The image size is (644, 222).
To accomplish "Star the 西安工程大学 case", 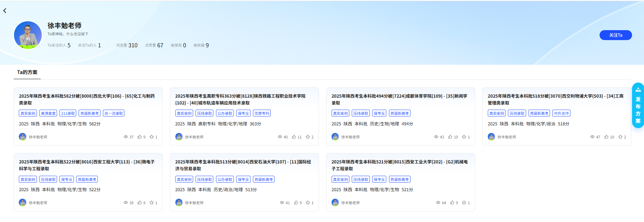I will point(151,202).
